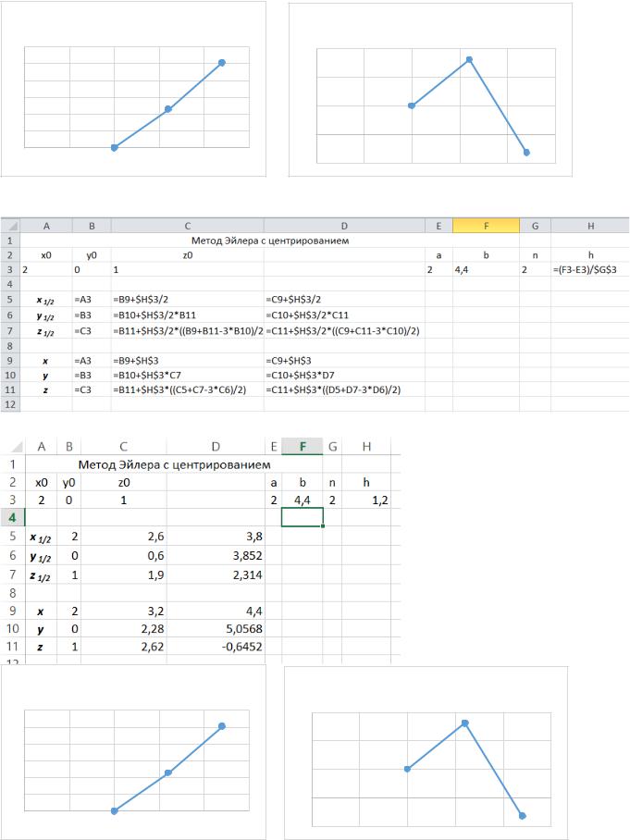
Task: Click cell containing =C9+$H$3/2
Action: click(x=344, y=300)
